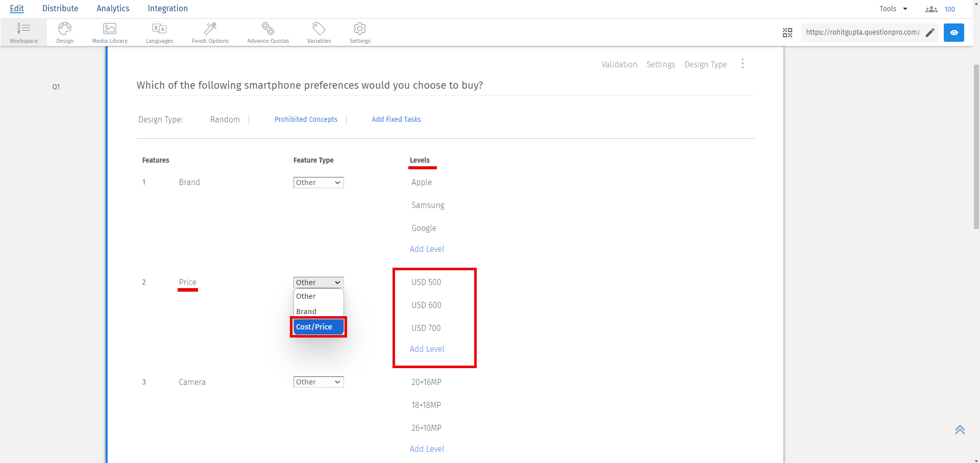
Task: Open the three-dot question menu
Action: (743, 64)
